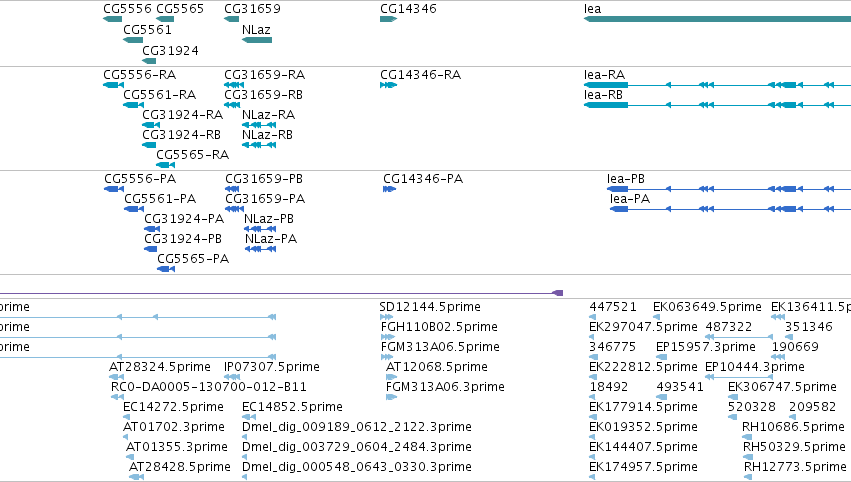Open transcript CG31924-RB
851x482 pixels.
(181, 135)
